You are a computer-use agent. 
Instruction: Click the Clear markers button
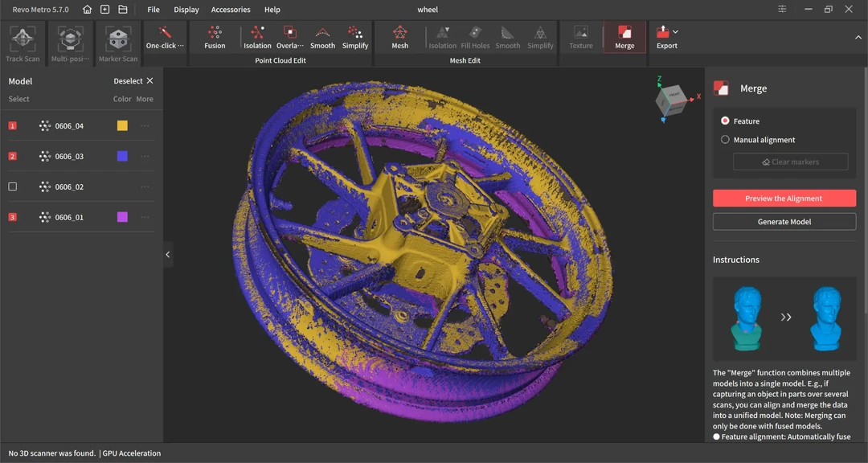(790, 162)
